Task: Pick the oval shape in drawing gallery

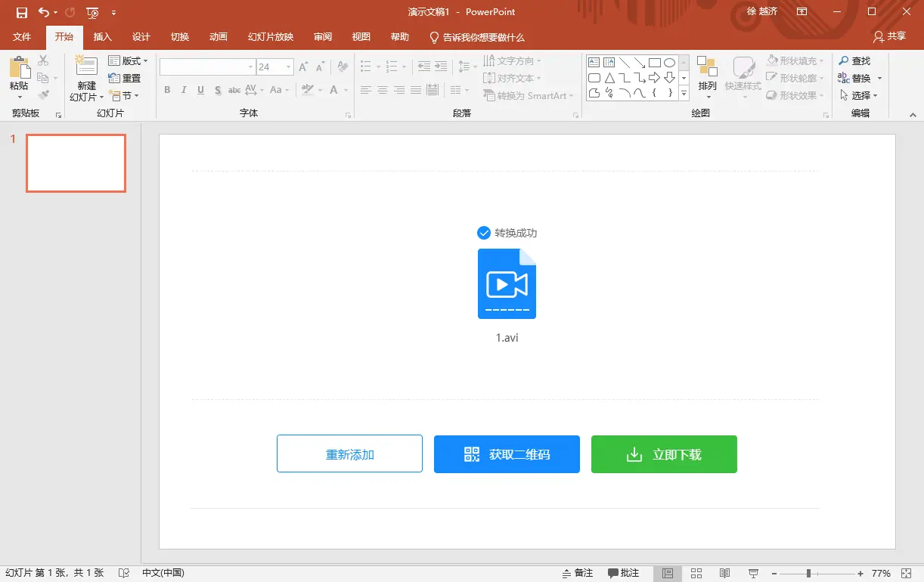Action: click(x=669, y=62)
